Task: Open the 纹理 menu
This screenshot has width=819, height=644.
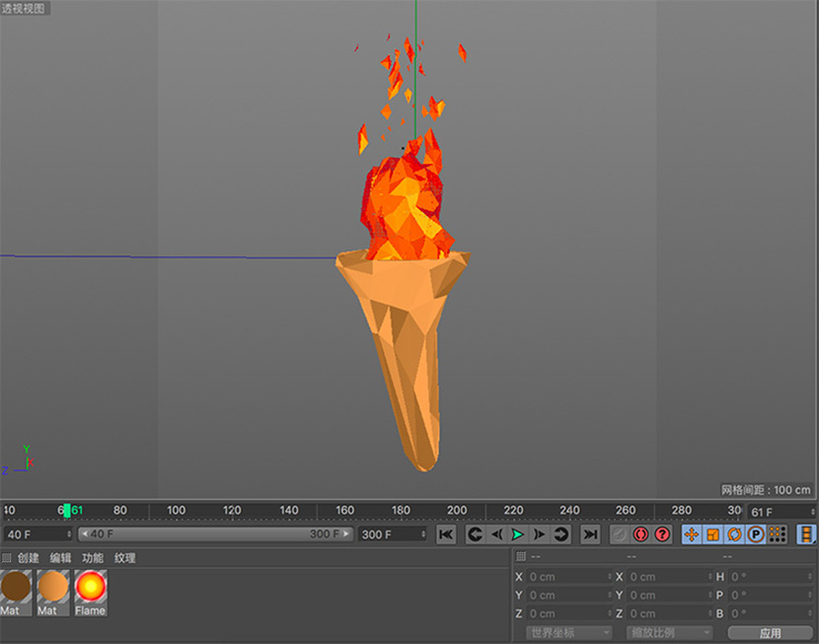Action: (x=124, y=558)
